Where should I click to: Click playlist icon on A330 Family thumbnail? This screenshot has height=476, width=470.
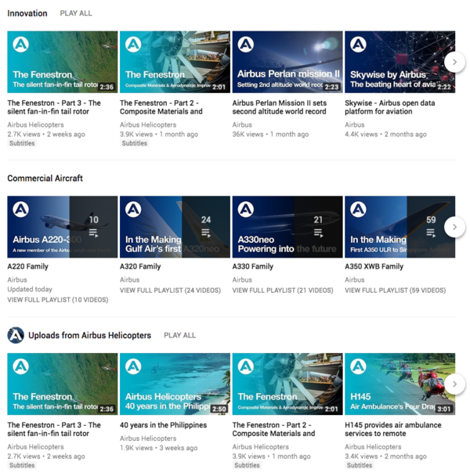click(x=318, y=233)
